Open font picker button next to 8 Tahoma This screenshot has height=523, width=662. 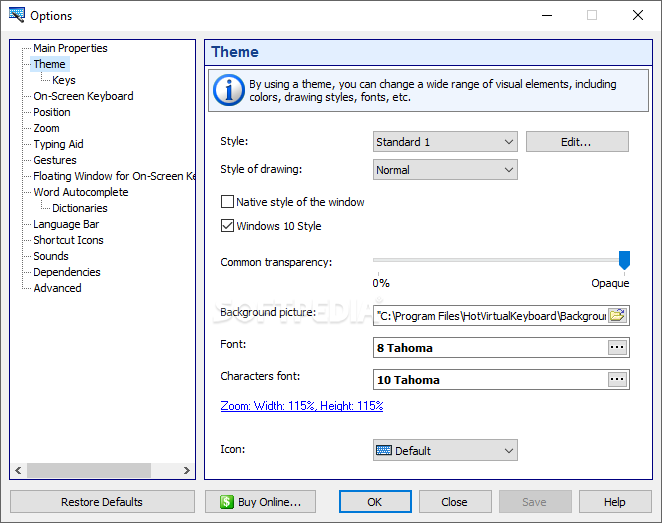617,347
